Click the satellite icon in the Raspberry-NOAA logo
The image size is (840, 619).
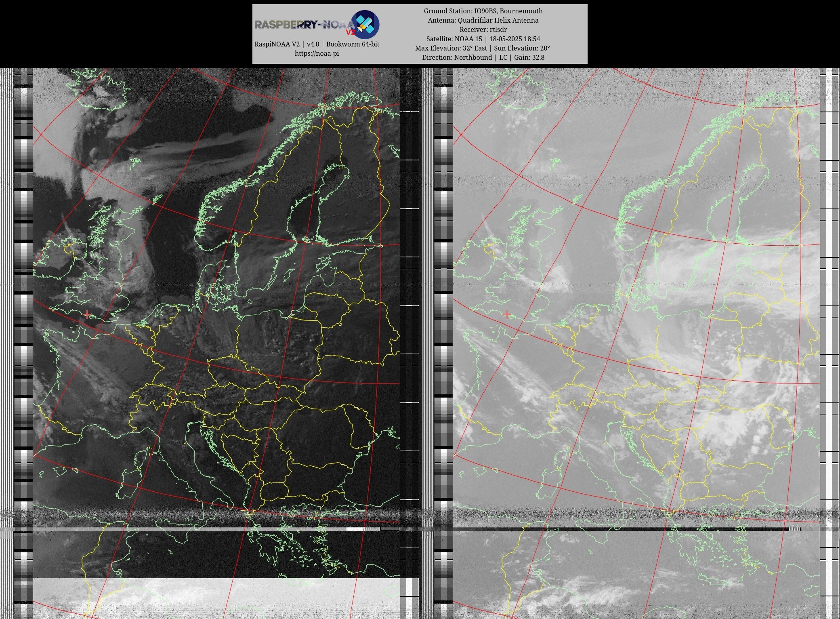coord(365,24)
